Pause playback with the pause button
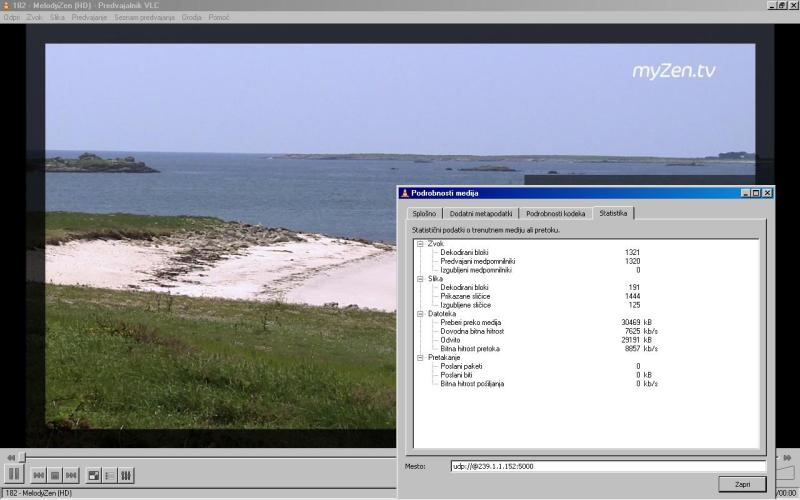800x500 pixels. 14,474
